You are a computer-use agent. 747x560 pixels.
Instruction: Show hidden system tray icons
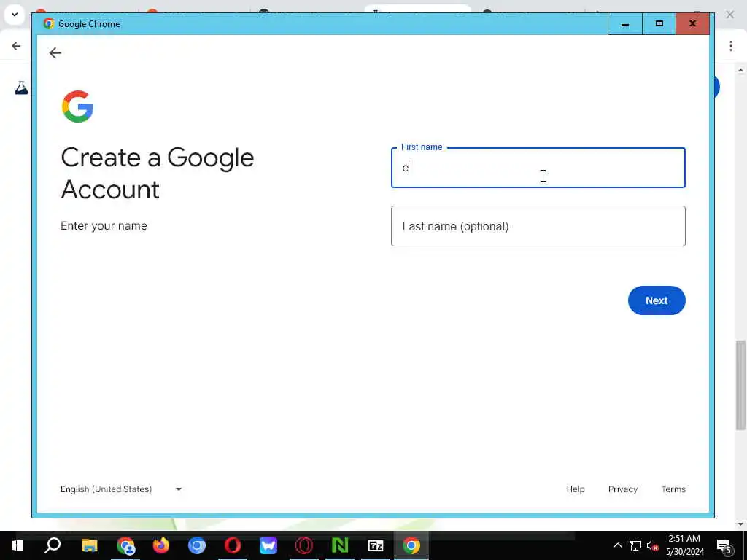(617, 545)
